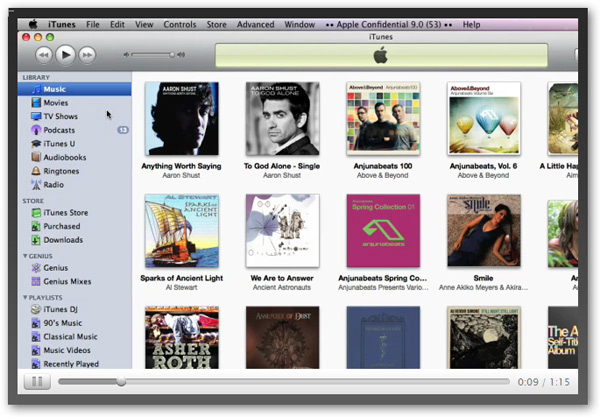Open the Window menu
This screenshot has height=417, width=600.
(300, 24)
